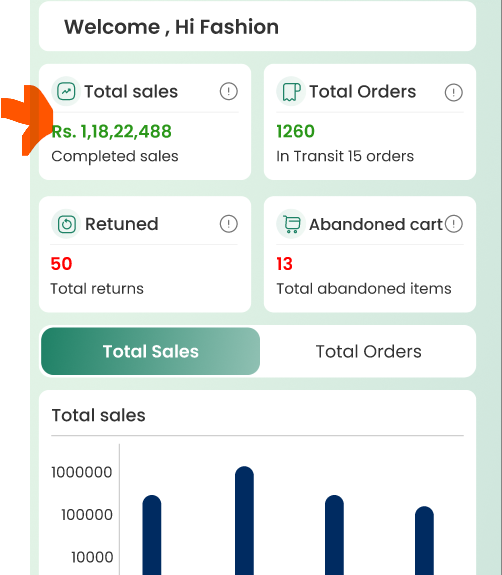The width and height of the screenshot is (502, 575).
Task: Click the 13 abandoned items figure
Action: point(284,264)
